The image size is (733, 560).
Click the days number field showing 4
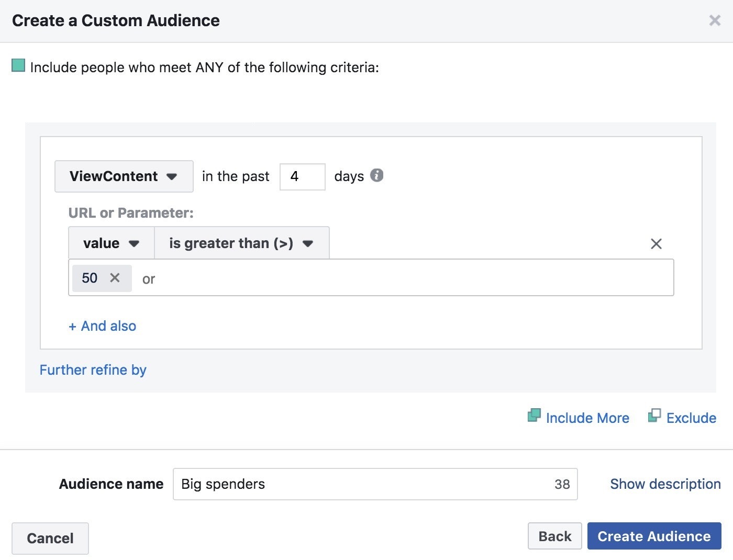tap(302, 176)
